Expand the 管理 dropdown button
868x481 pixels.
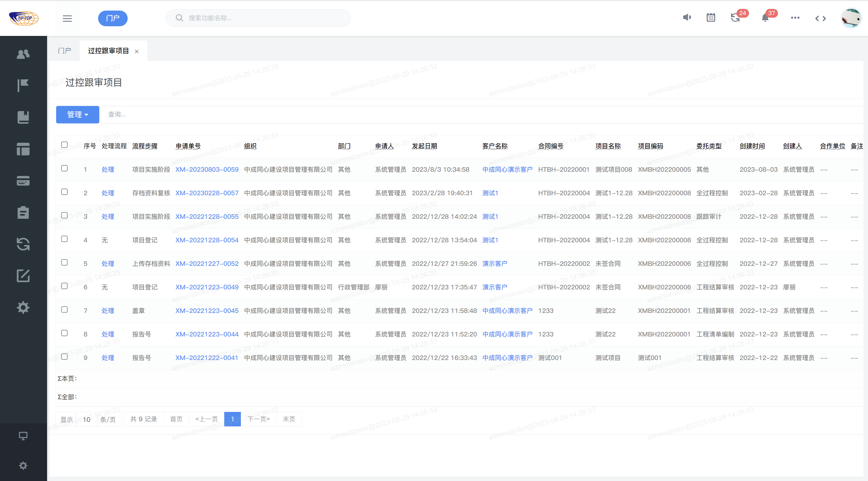(x=78, y=115)
